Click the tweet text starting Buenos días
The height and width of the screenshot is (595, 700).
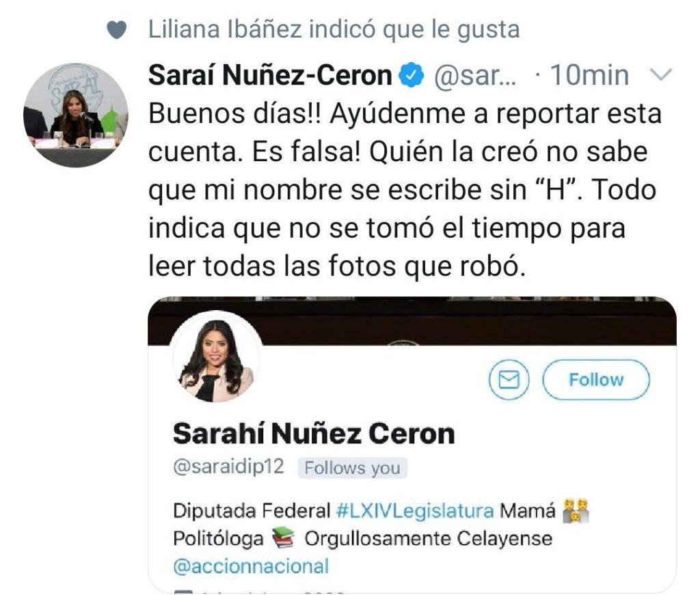coord(405,189)
